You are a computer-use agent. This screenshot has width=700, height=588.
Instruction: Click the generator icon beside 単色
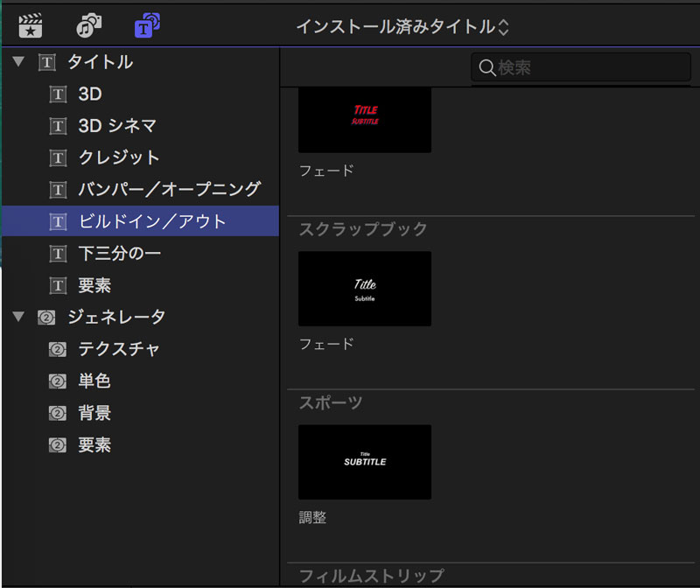58,382
